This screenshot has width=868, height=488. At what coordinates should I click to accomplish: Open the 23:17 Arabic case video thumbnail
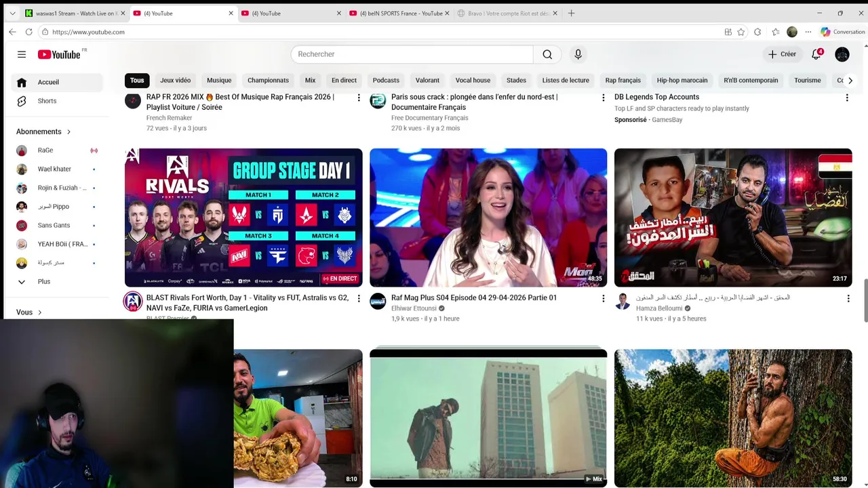pos(733,218)
